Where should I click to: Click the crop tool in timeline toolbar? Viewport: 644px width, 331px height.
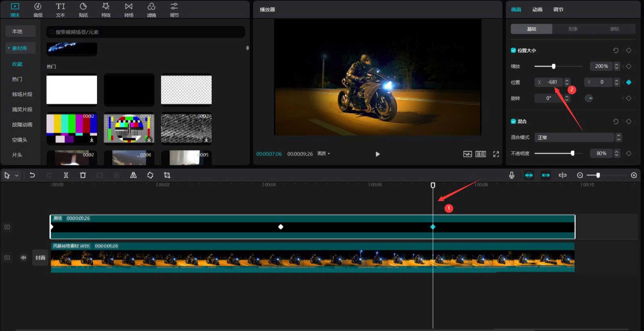tap(167, 175)
